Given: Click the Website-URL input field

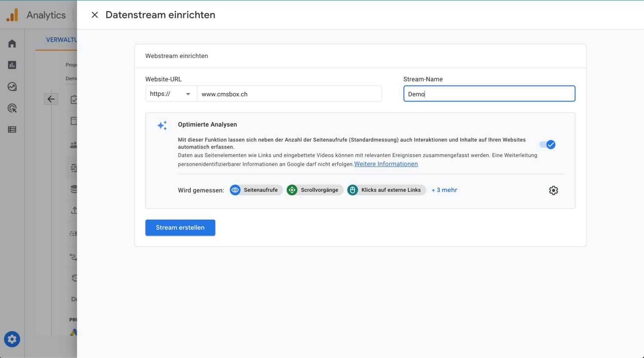Looking at the screenshot, I should (x=289, y=94).
